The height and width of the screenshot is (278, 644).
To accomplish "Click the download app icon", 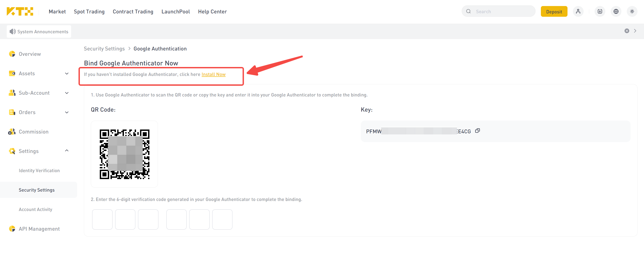I will [x=600, y=11].
